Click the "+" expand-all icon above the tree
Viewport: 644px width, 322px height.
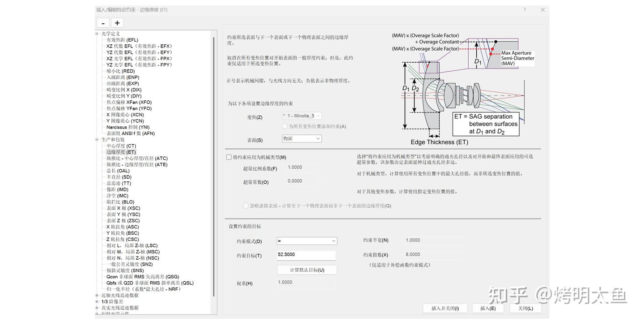point(117,22)
